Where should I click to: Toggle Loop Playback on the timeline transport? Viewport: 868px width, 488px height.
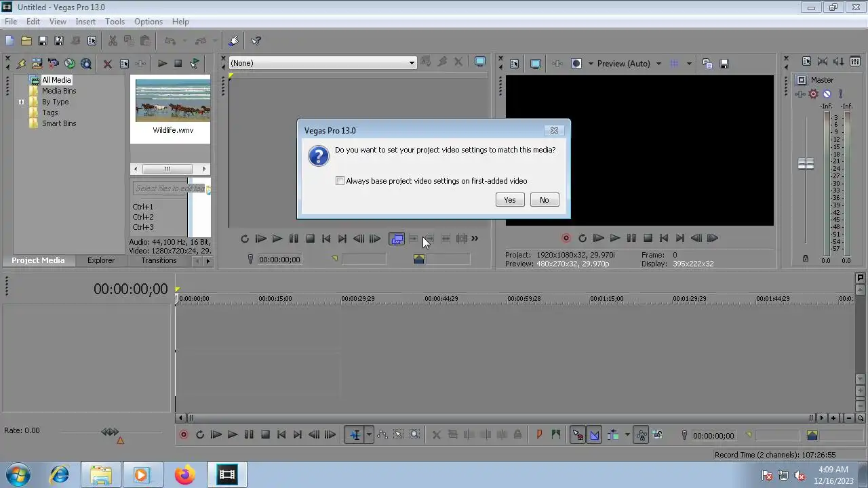pyautogui.click(x=200, y=435)
